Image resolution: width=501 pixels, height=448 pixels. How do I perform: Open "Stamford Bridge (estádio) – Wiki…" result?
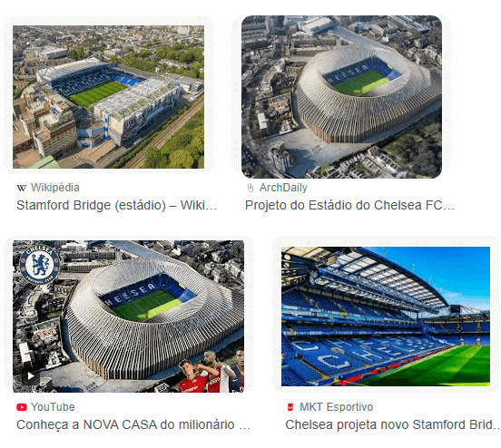(x=116, y=205)
